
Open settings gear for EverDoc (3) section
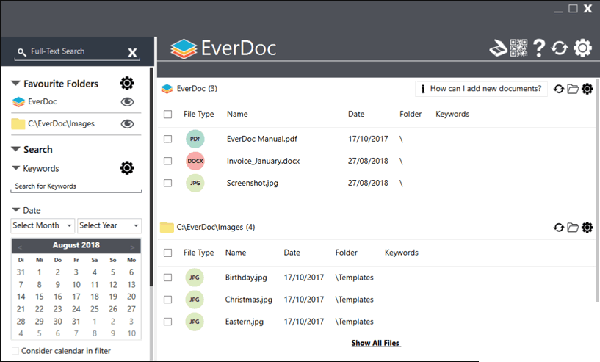587,89
